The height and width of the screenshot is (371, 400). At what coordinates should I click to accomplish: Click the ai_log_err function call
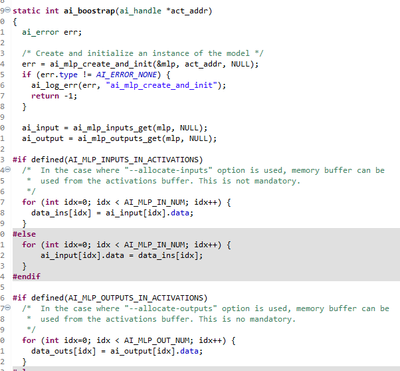54,85
